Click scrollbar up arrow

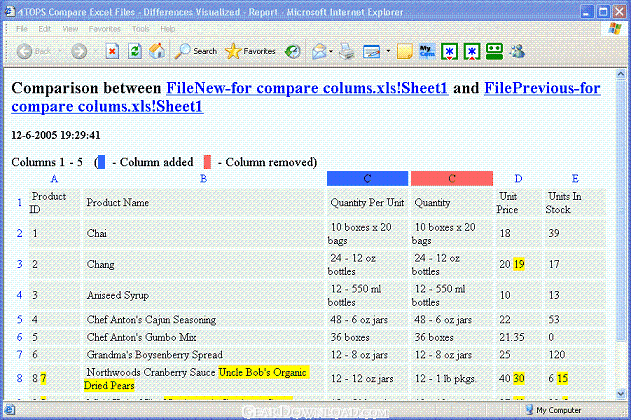(x=621, y=74)
